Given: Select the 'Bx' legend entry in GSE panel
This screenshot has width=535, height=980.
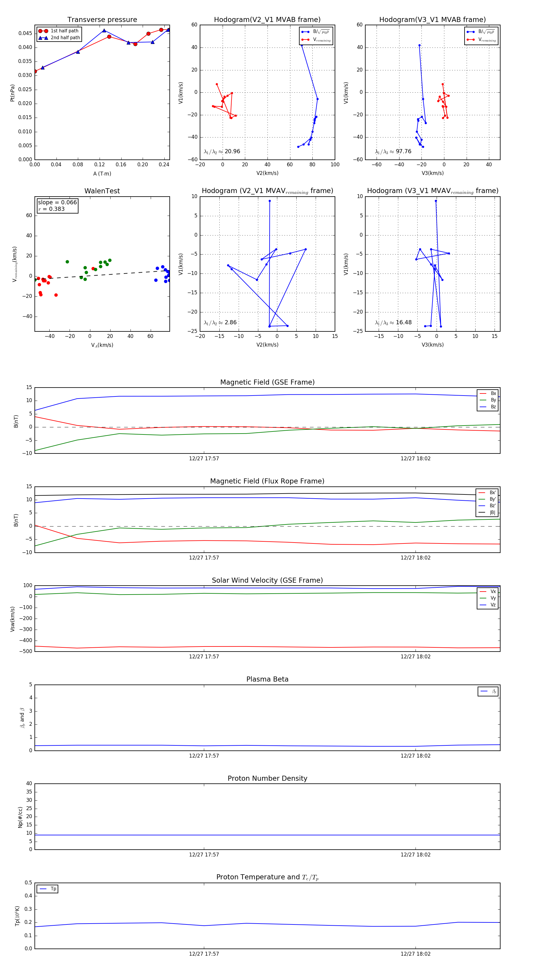Looking at the screenshot, I should tap(488, 393).
